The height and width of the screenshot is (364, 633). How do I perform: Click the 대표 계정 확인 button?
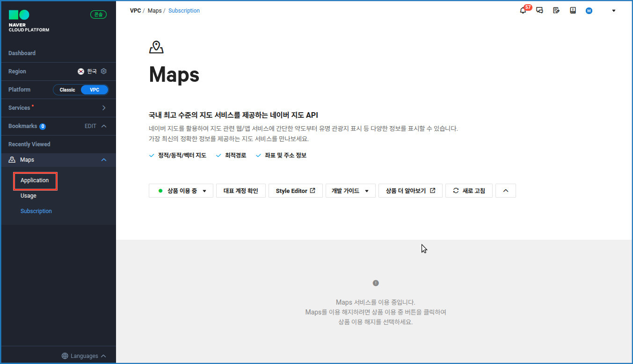(240, 191)
